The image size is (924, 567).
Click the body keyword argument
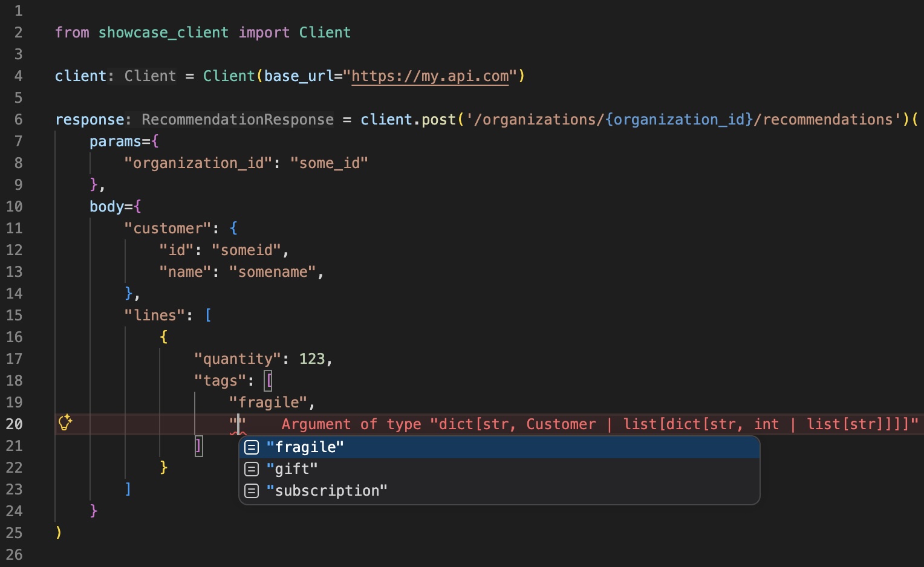click(106, 207)
